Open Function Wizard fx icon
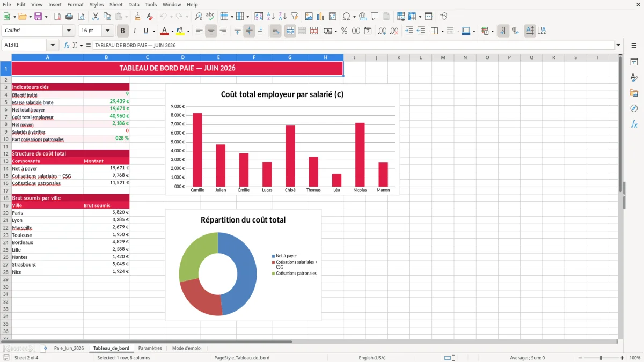The width and height of the screenshot is (644, 362). pos(67,45)
